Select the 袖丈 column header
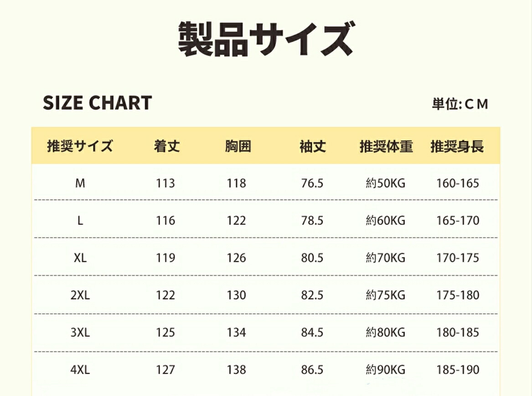Screen dimensions: 532x396 [313, 146]
